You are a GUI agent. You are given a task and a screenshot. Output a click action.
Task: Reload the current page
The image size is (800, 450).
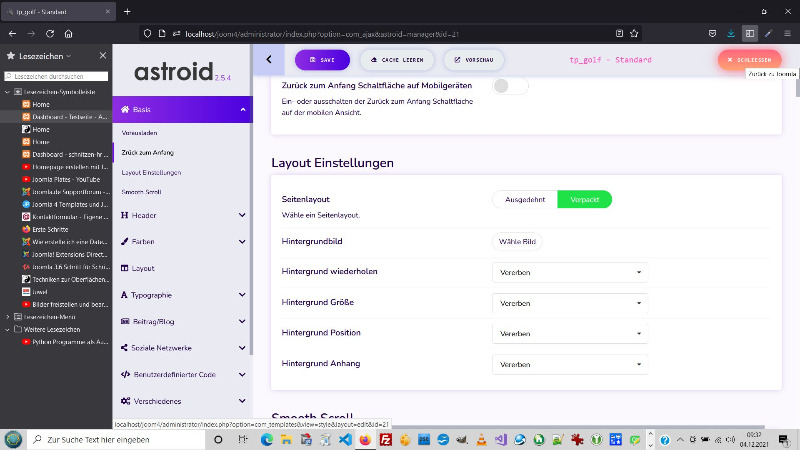[50, 34]
